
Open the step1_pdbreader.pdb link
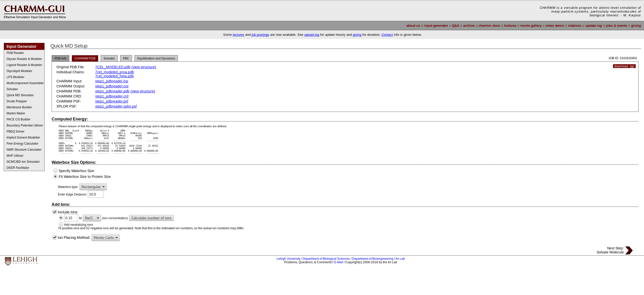pos(112,91)
